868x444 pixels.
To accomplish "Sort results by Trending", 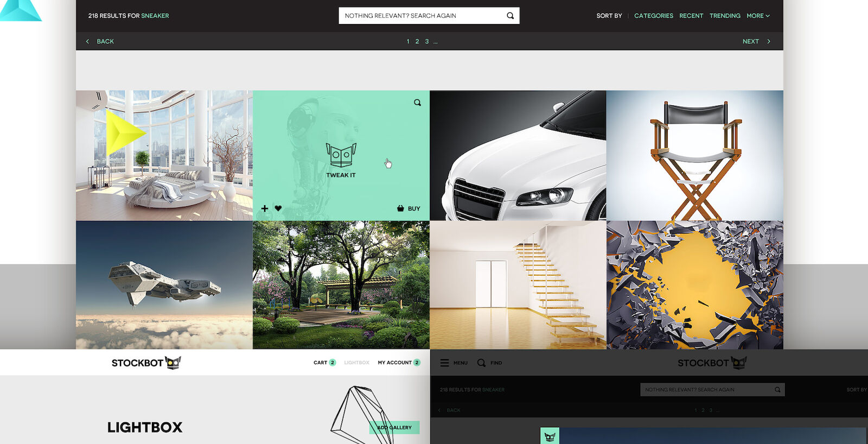I will 725,16.
